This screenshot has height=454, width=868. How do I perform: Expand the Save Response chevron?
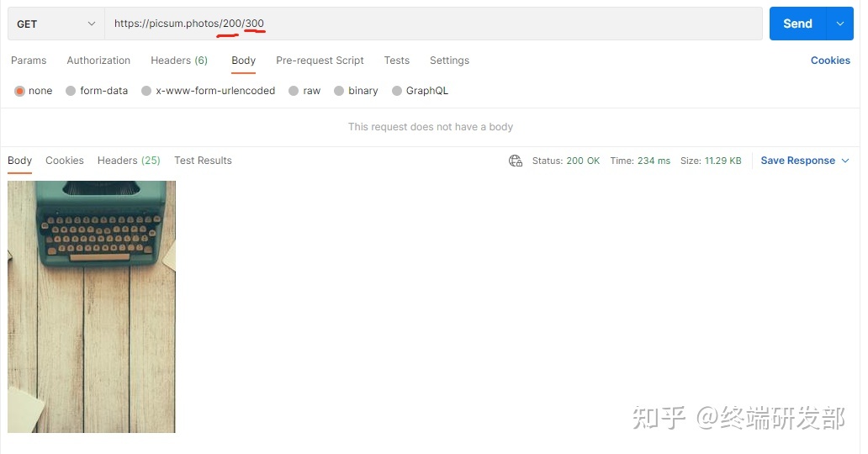pyautogui.click(x=845, y=161)
